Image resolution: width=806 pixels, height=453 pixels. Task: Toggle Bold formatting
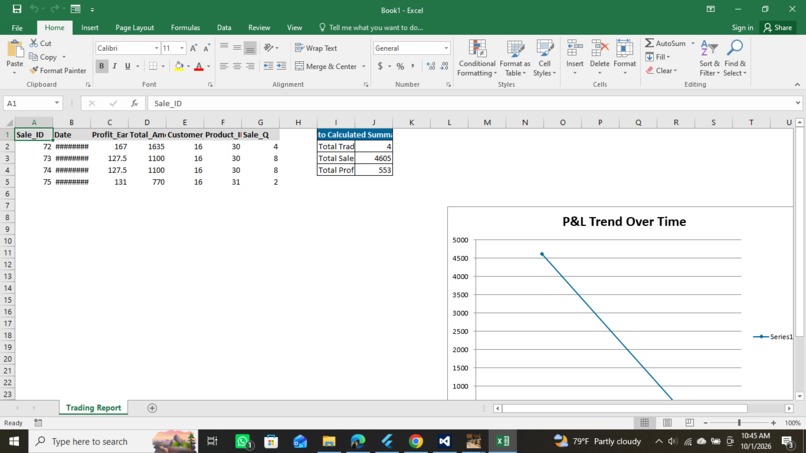101,66
